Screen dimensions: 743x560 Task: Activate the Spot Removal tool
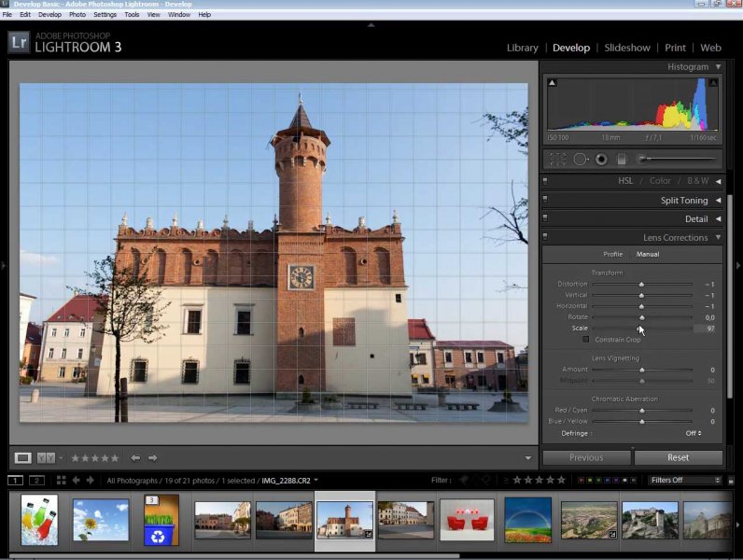[x=581, y=160]
